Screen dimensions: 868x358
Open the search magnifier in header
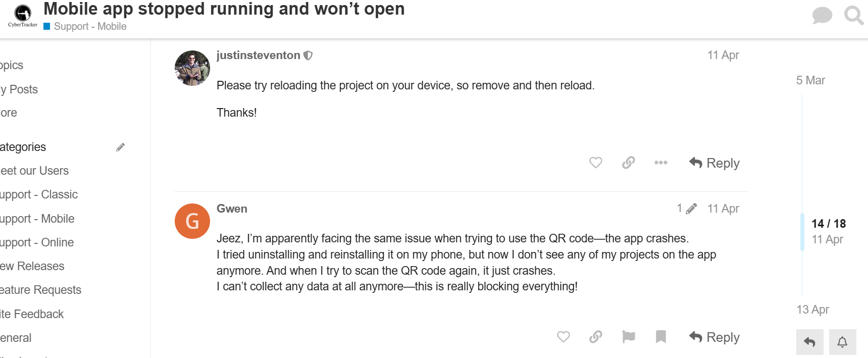coord(854,15)
